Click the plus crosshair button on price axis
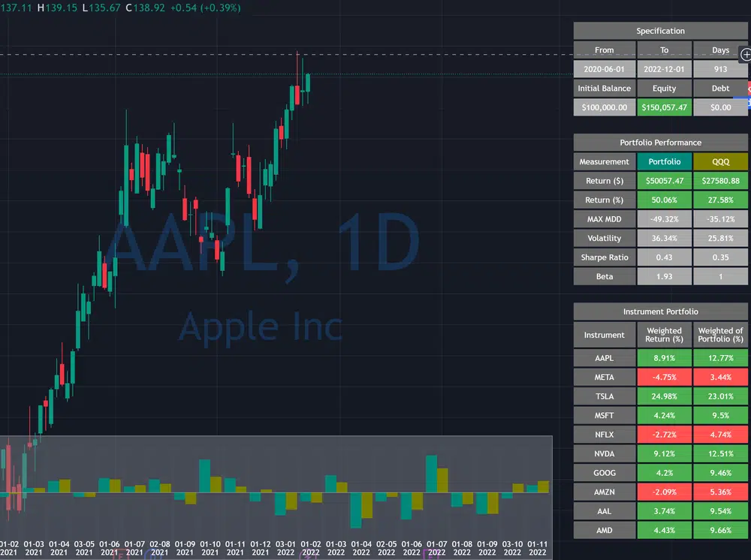The height and width of the screenshot is (560, 751). tap(746, 55)
